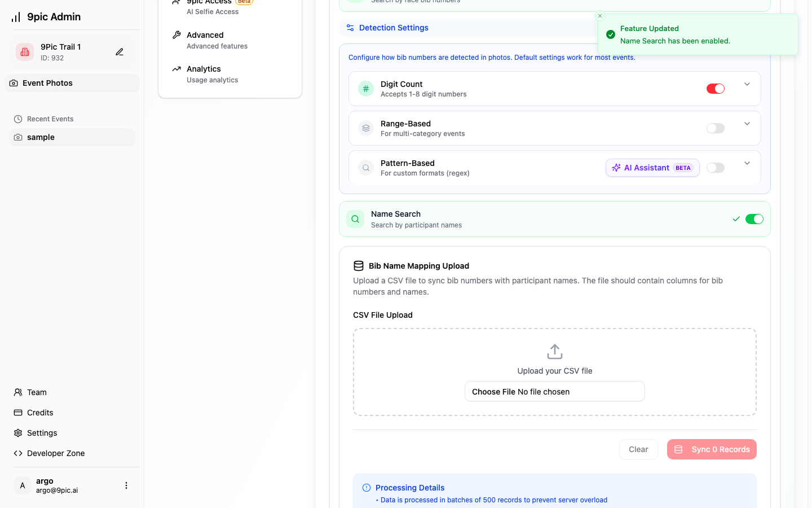Click the 9pic Admin bar chart logo
Image resolution: width=812 pixels, height=508 pixels.
pyautogui.click(x=16, y=17)
